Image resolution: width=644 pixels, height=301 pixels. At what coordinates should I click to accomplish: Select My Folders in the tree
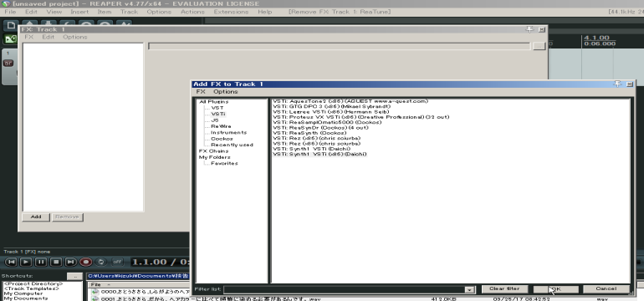click(214, 157)
